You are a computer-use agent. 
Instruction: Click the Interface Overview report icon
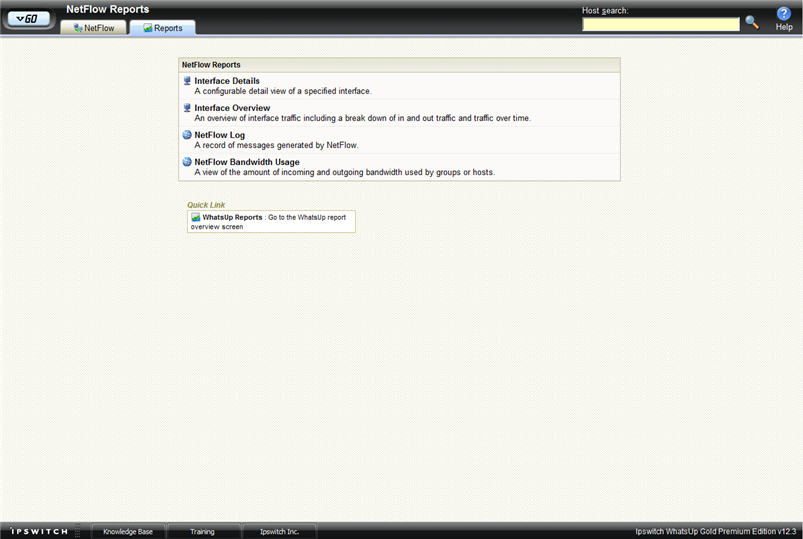coord(187,108)
